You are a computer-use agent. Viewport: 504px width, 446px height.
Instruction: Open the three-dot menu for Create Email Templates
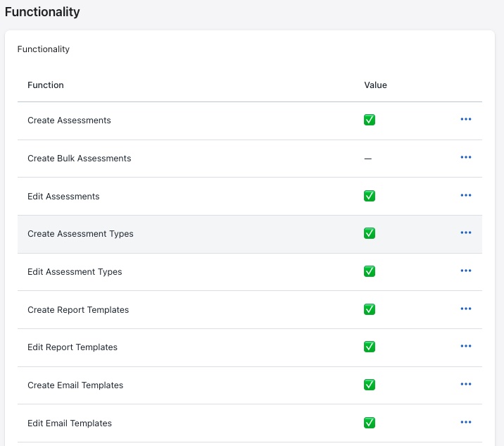click(465, 385)
